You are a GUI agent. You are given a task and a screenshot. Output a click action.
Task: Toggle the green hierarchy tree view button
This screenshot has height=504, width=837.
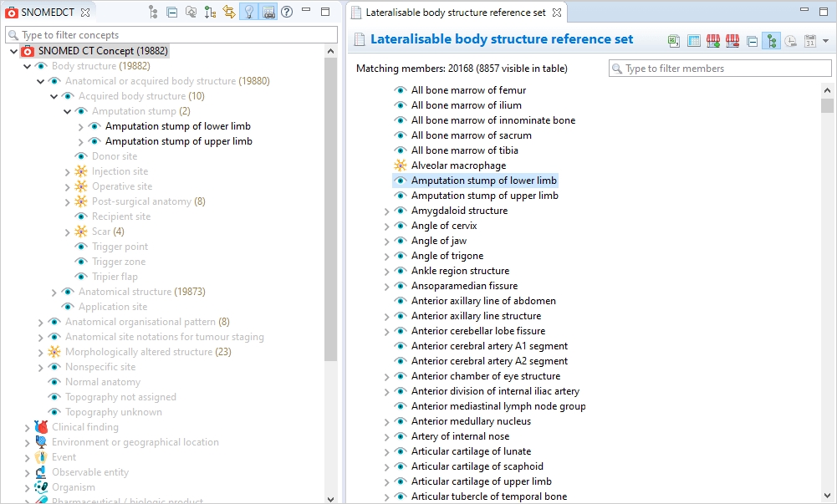(x=771, y=41)
